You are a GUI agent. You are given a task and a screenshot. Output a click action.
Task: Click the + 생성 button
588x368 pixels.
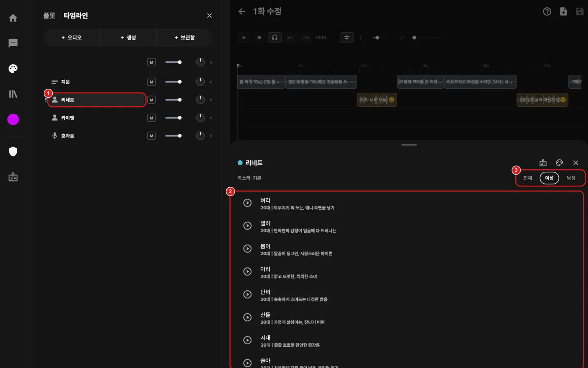click(x=128, y=38)
